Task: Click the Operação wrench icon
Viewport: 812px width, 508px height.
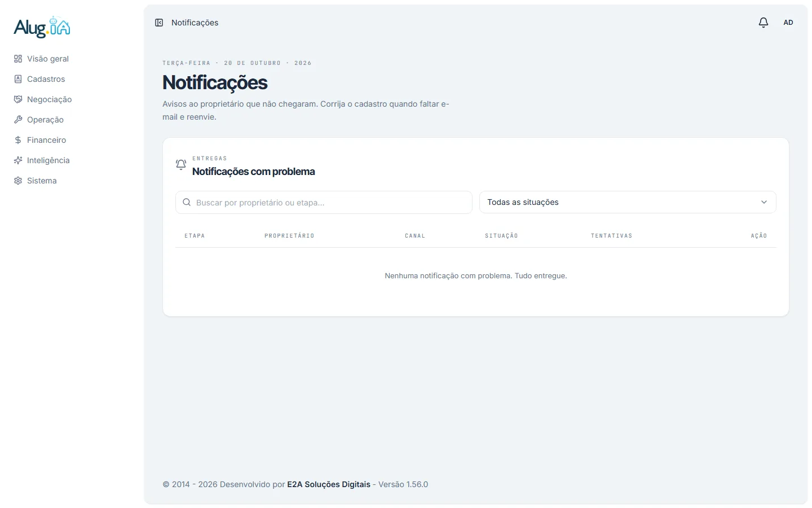Action: [x=18, y=120]
